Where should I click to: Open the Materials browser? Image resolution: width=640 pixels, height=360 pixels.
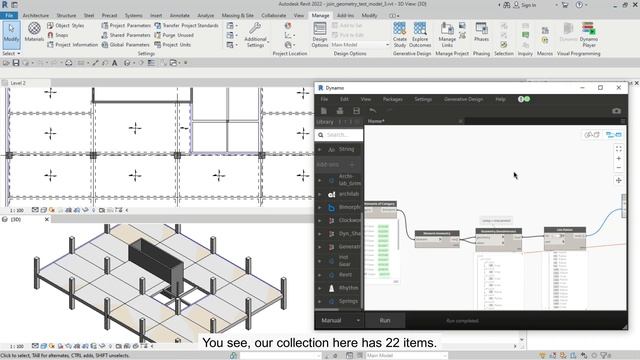pos(34,32)
